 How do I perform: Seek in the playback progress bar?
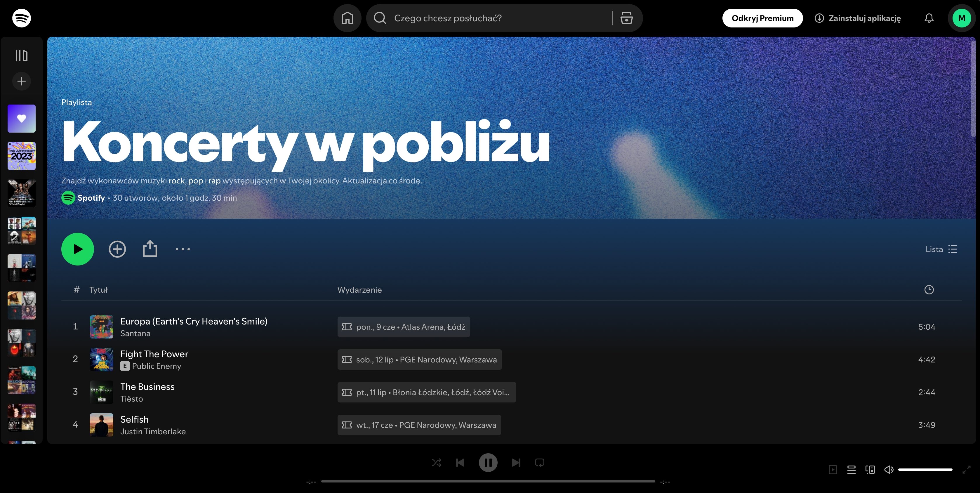pos(488,481)
